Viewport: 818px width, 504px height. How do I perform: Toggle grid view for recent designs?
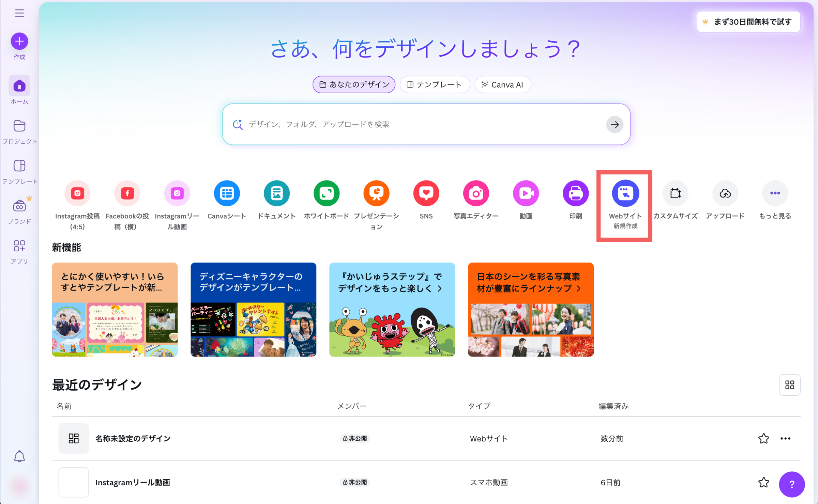[x=789, y=385]
